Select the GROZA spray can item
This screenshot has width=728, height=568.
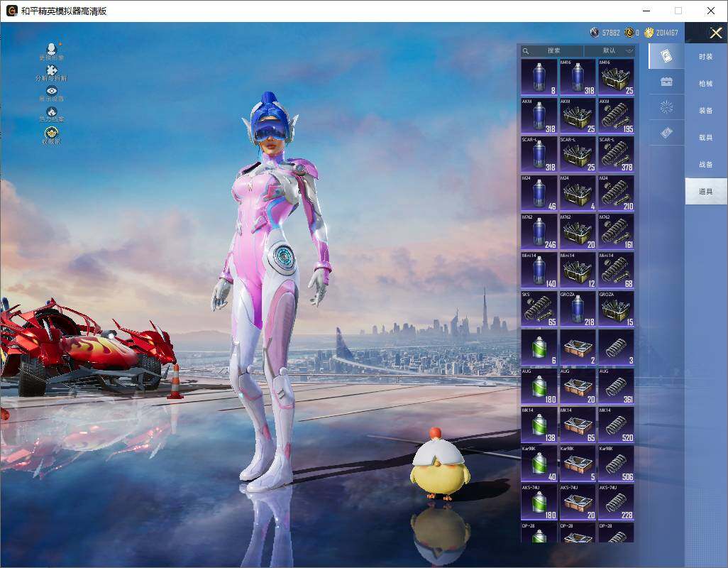(x=578, y=309)
